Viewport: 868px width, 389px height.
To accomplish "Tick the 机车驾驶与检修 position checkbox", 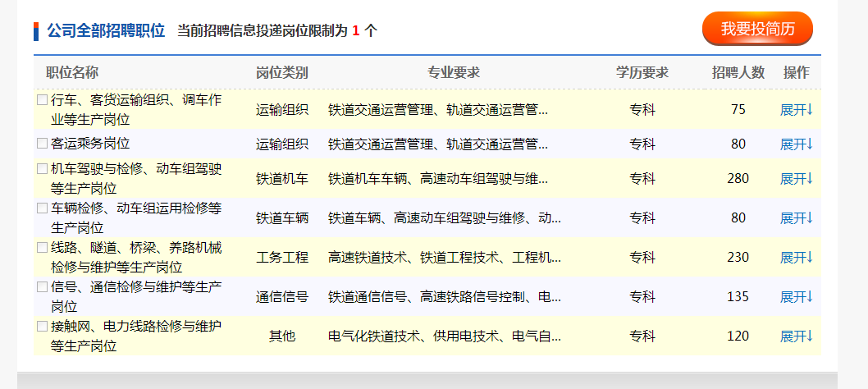I will click(42, 169).
